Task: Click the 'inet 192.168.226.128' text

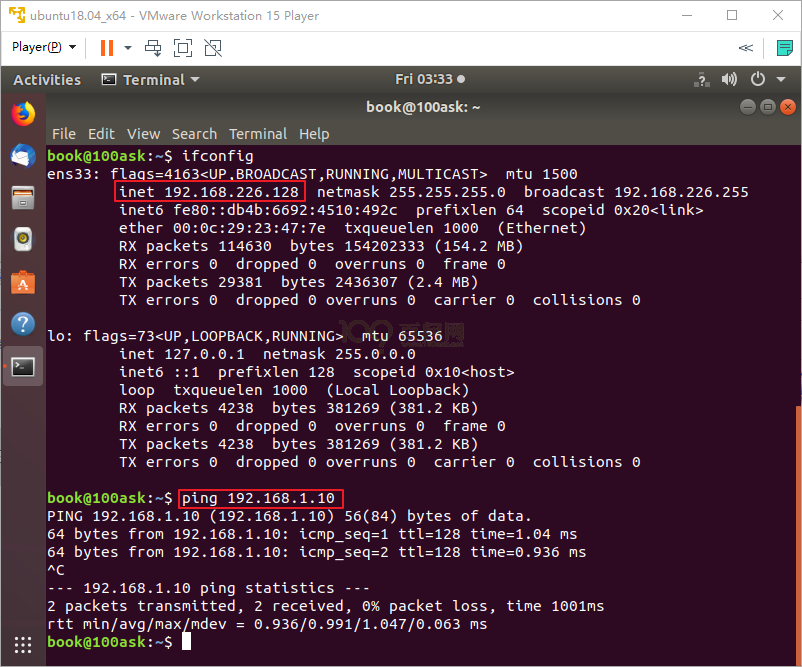Action: [x=209, y=192]
